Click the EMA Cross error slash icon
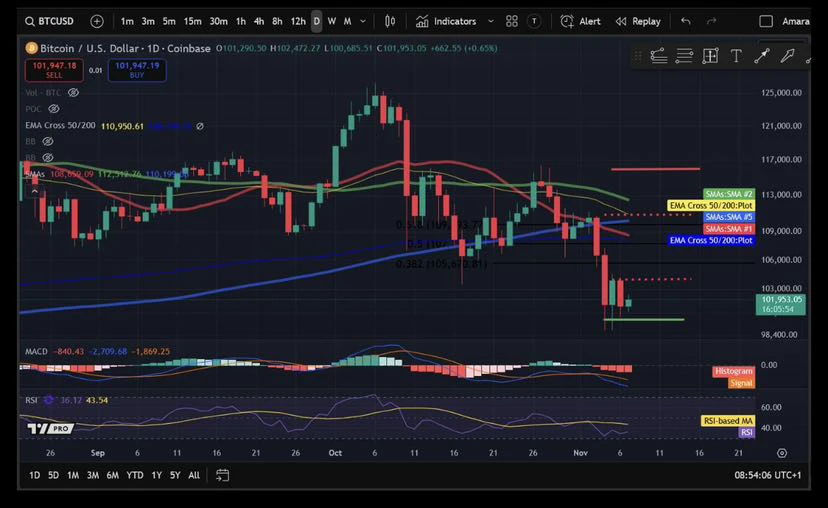The height and width of the screenshot is (508, 828). coord(200,126)
